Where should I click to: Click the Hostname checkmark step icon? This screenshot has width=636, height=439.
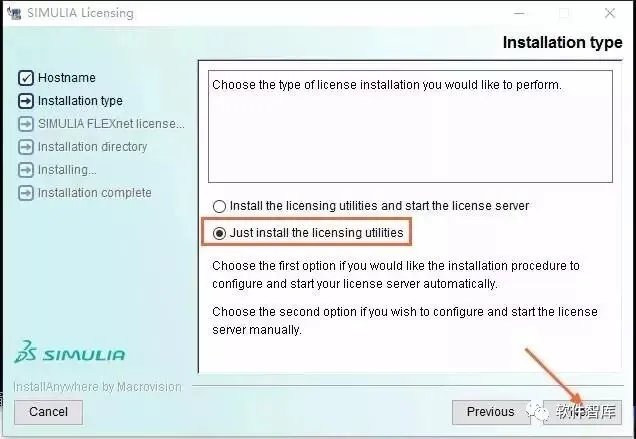[x=26, y=78]
